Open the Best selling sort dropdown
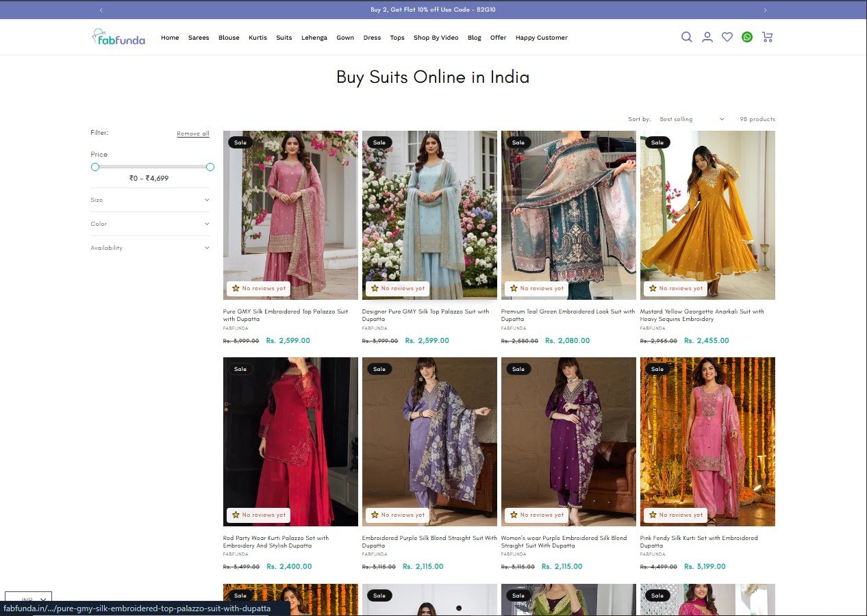This screenshot has width=867, height=616. [692, 119]
